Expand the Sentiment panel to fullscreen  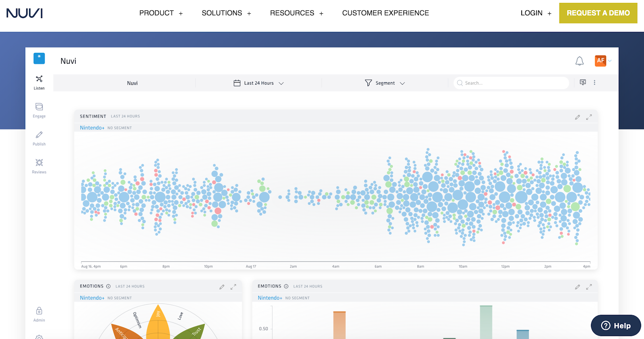click(x=589, y=117)
